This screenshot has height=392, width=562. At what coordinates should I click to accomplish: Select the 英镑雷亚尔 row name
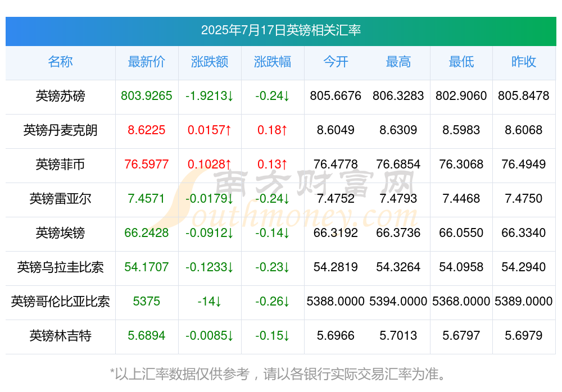point(60,198)
